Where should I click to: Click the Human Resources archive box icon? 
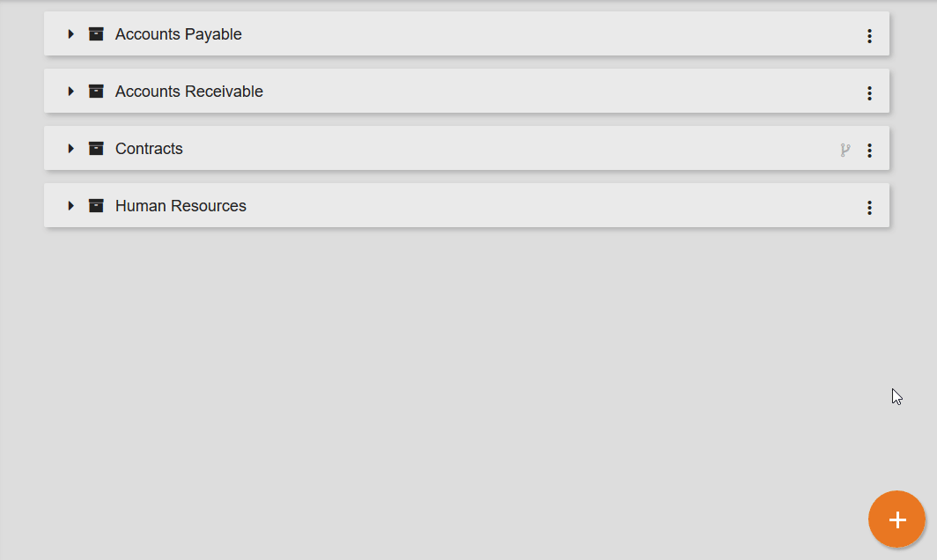pyautogui.click(x=96, y=206)
